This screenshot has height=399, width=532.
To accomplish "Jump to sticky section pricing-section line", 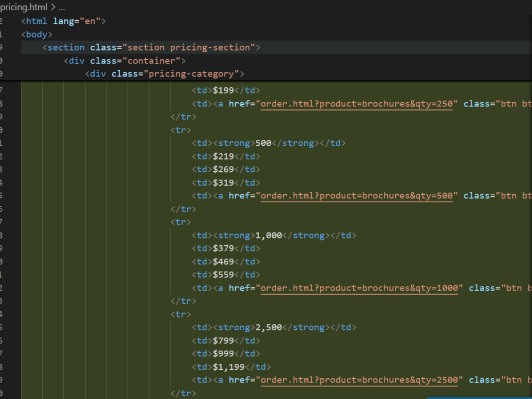I will coord(151,47).
